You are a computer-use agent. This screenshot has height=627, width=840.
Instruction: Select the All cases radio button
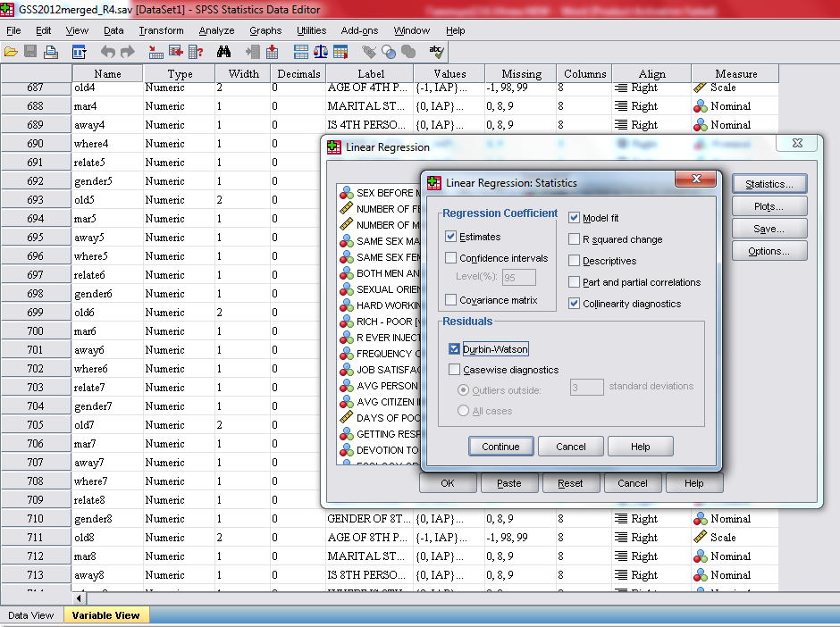click(464, 411)
